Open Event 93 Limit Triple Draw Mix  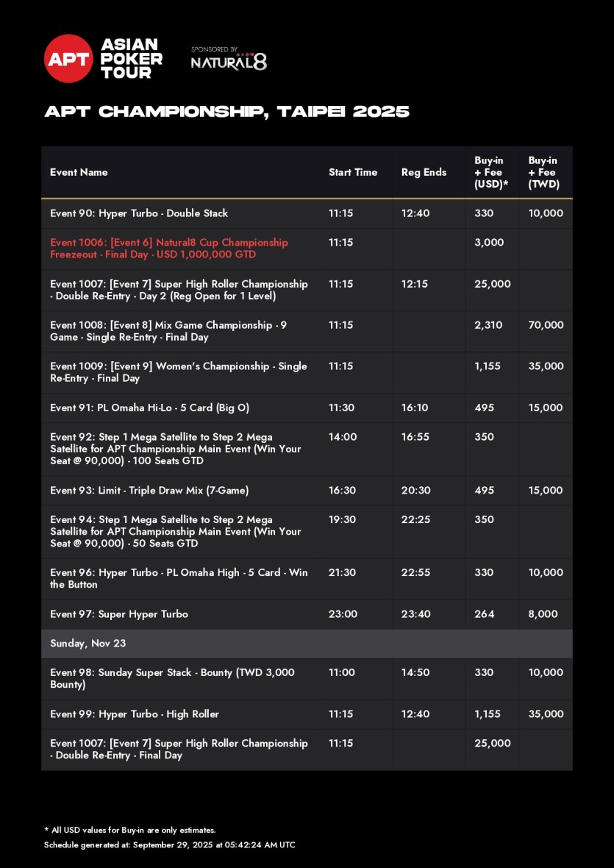coord(149,490)
